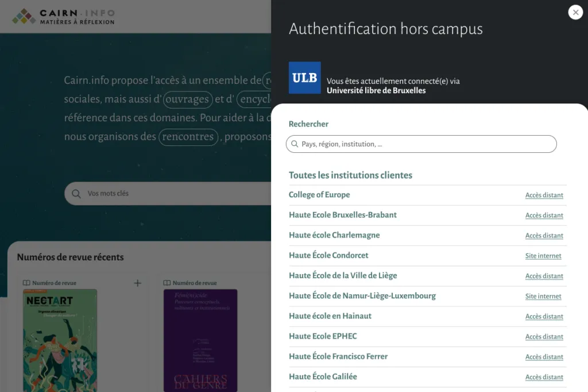Click the ouvrages pill link
Image resolution: width=588 pixels, height=392 pixels.
tap(188, 99)
